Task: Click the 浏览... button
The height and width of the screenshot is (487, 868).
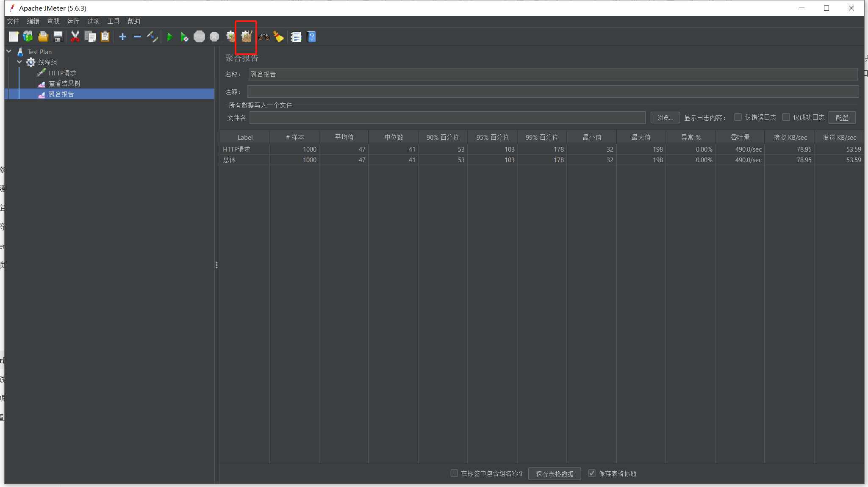Action: click(665, 118)
